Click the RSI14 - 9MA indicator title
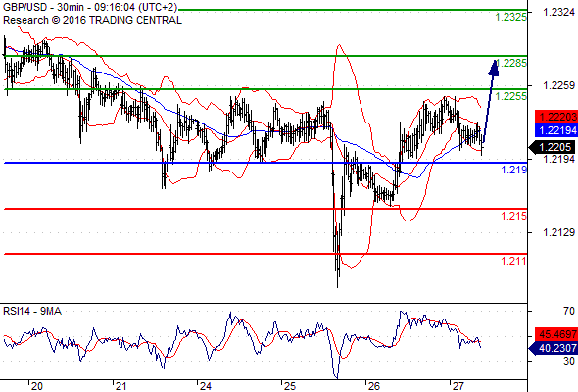 [x=32, y=312]
